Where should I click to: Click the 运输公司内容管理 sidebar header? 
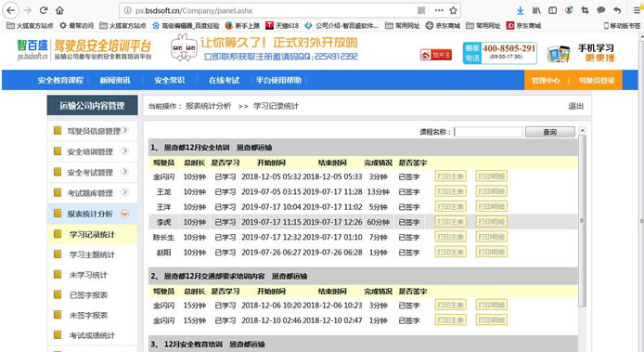92,106
